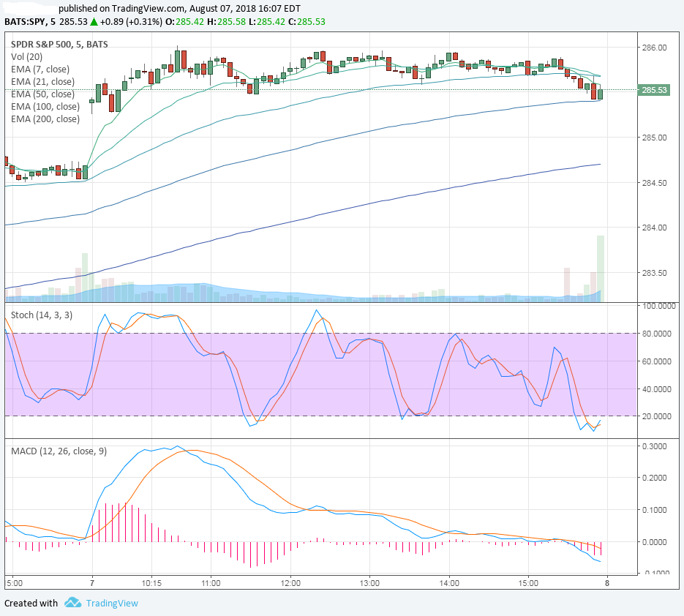
Task: Select the EMA (100, close) legend entry
Action: (x=45, y=107)
